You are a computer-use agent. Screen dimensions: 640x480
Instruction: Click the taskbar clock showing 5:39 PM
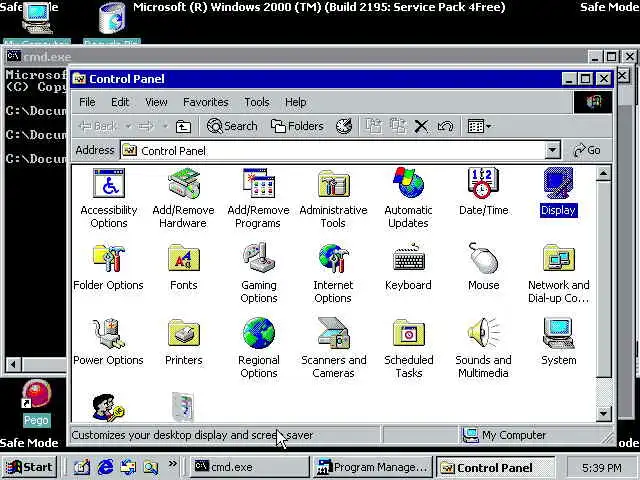[601, 467]
